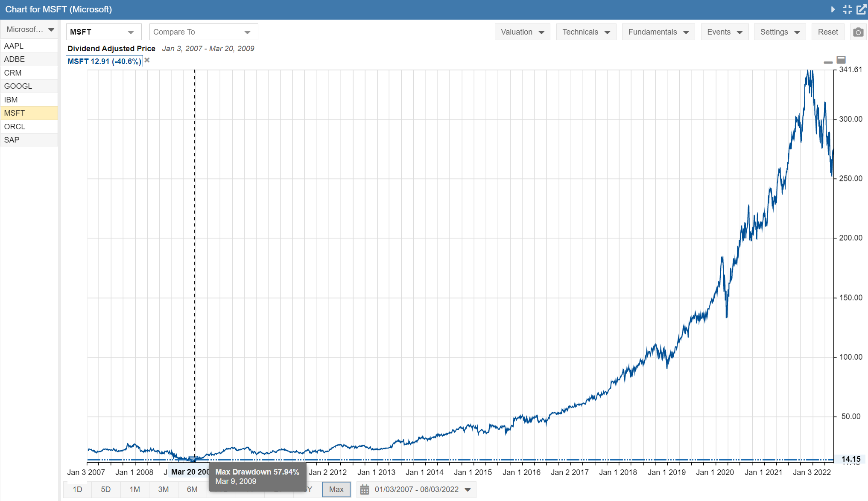Select highlighted MSFT in the ticker list
Screen dimensions: 868x501
29,113
